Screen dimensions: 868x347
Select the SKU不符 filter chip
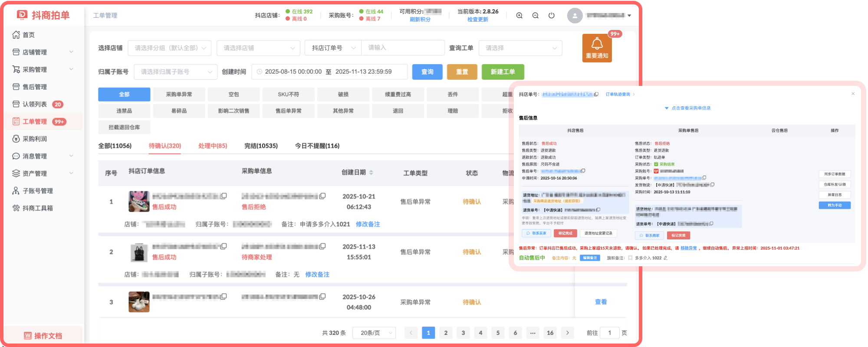click(x=288, y=94)
